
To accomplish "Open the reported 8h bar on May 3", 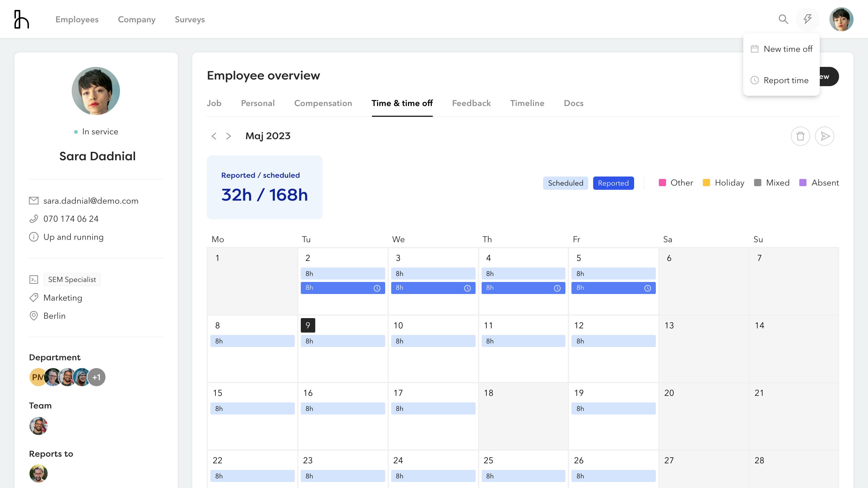I will tap(433, 288).
